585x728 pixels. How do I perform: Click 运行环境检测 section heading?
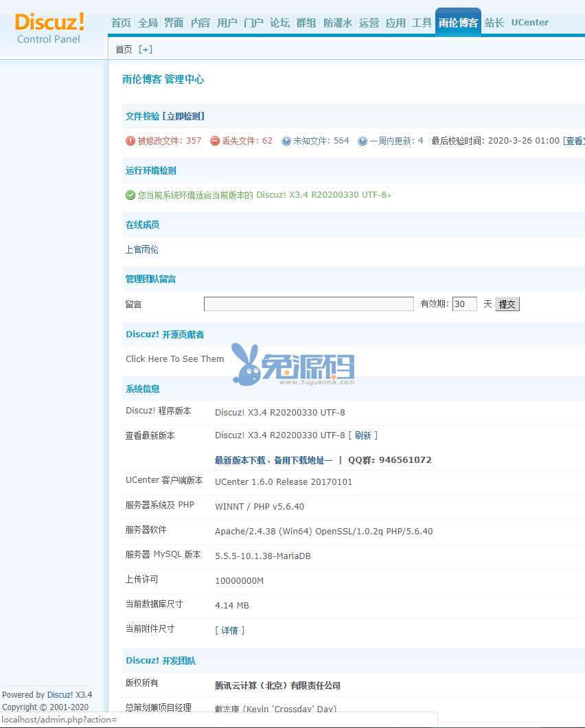tap(151, 170)
